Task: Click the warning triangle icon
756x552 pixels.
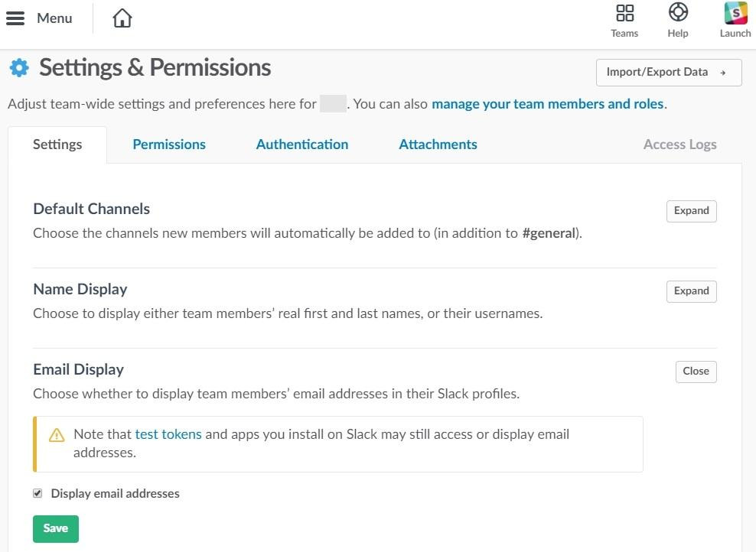Action: 57,434
